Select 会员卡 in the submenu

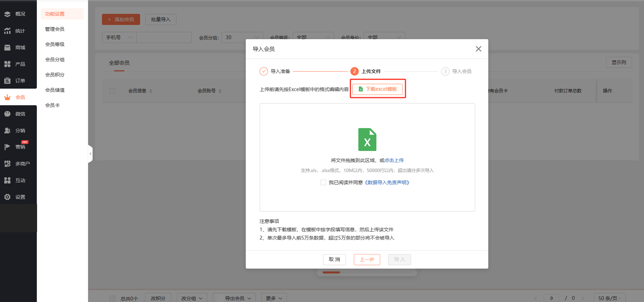53,105
